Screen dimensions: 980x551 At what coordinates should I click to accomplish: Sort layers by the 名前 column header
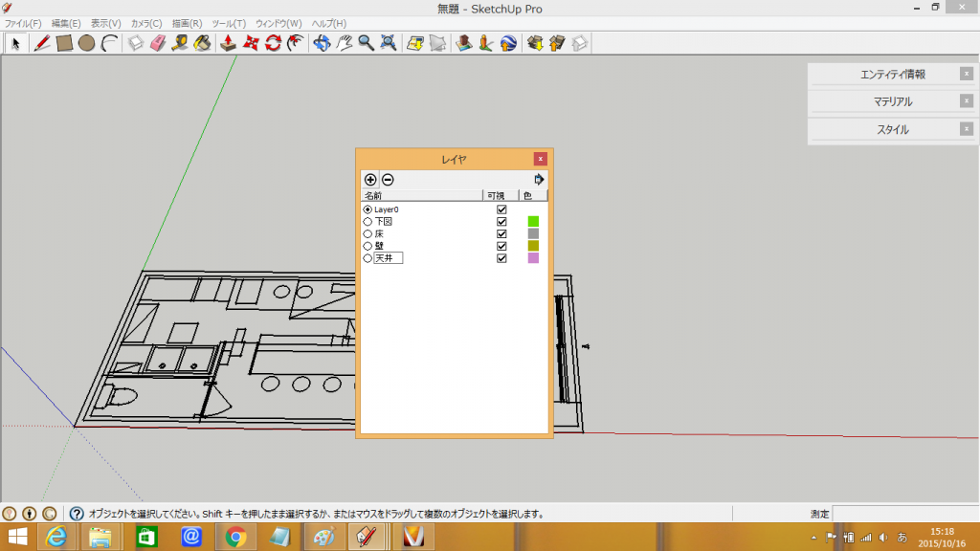click(421, 195)
